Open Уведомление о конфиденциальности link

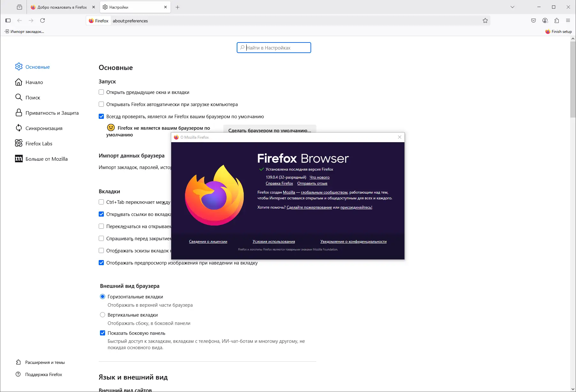coord(353,242)
